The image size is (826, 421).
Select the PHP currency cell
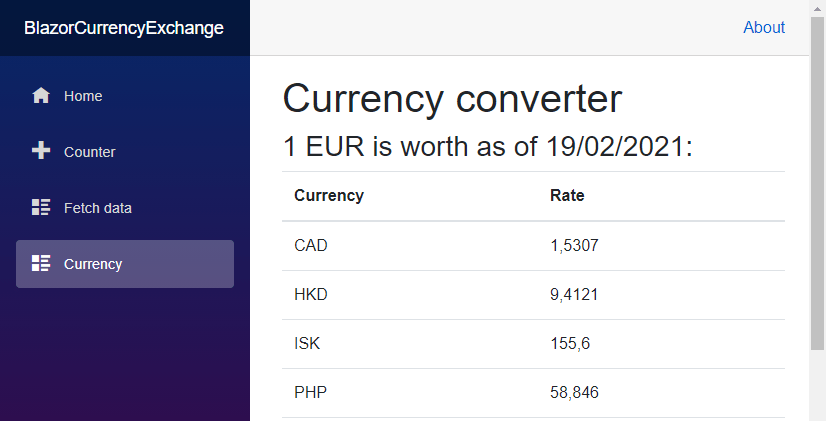tap(311, 392)
